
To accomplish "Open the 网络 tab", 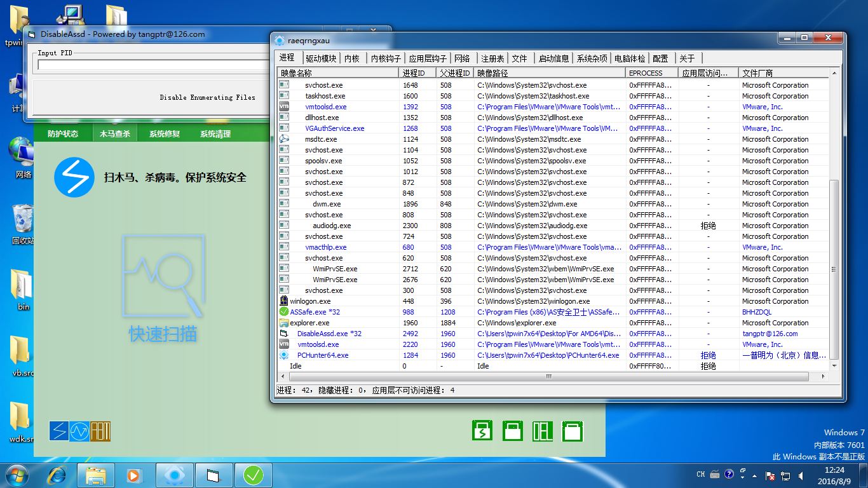I will 463,58.
